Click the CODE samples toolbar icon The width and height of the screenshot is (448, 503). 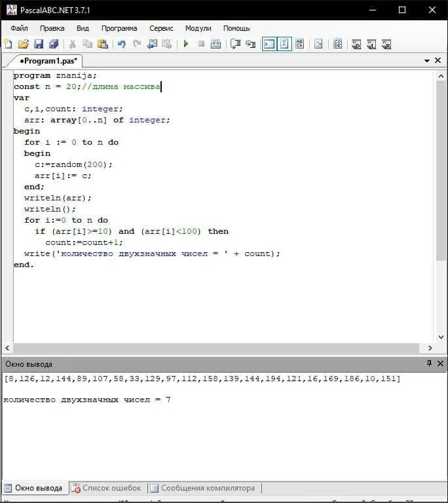pyautogui.click(x=337, y=44)
